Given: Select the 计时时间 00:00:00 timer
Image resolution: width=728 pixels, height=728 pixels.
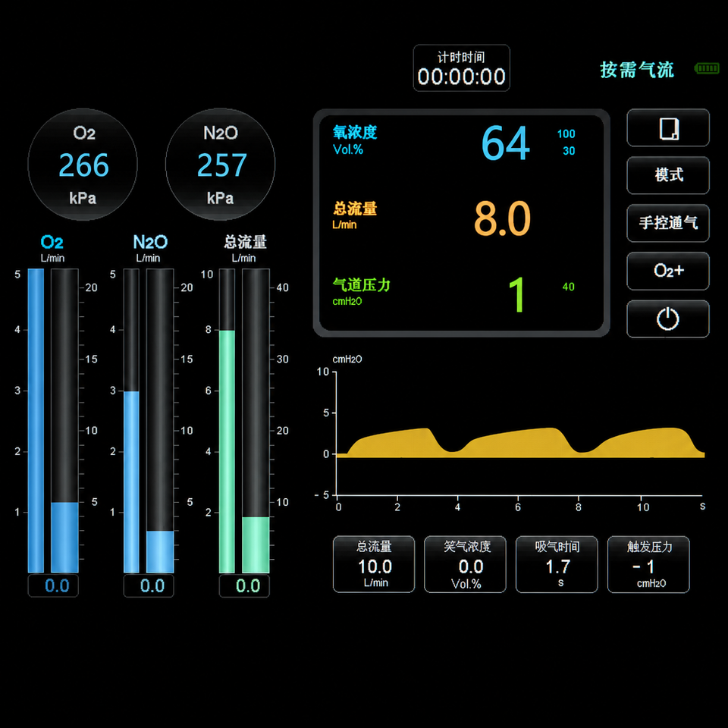Looking at the screenshot, I should click(462, 68).
